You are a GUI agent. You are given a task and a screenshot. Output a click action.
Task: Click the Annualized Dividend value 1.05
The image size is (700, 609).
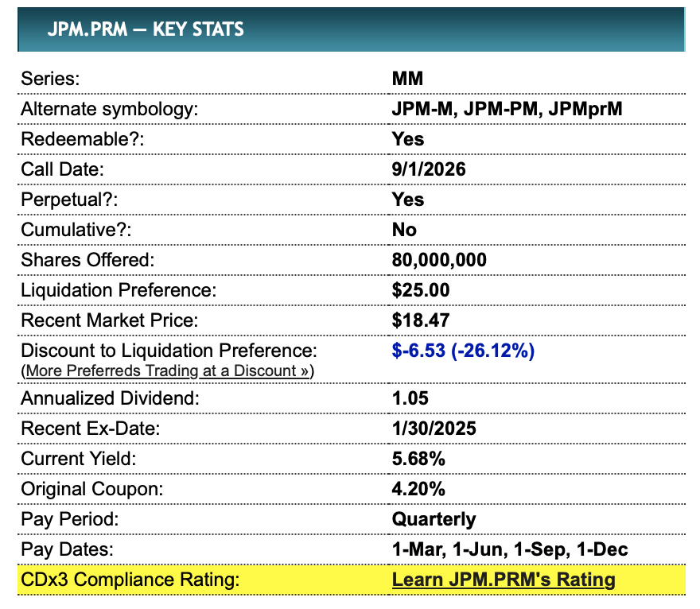[x=410, y=398]
